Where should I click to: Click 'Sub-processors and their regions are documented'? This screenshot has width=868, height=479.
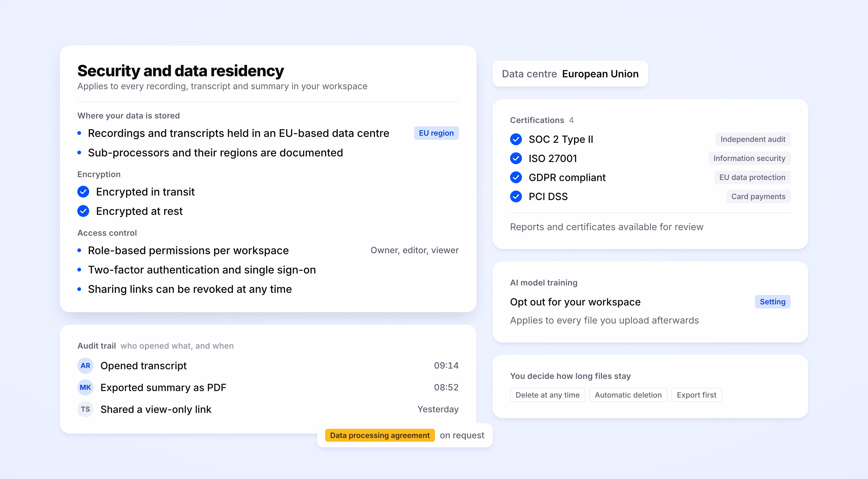click(215, 153)
